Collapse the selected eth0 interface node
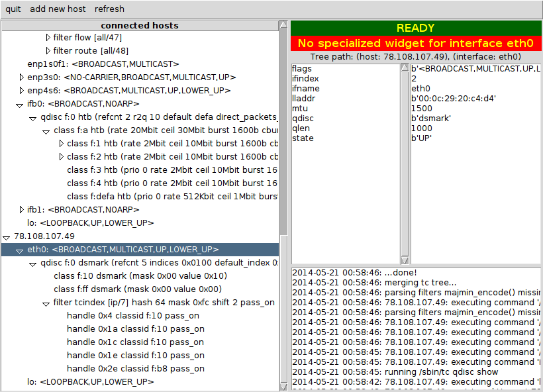The image size is (543, 392). (x=19, y=250)
